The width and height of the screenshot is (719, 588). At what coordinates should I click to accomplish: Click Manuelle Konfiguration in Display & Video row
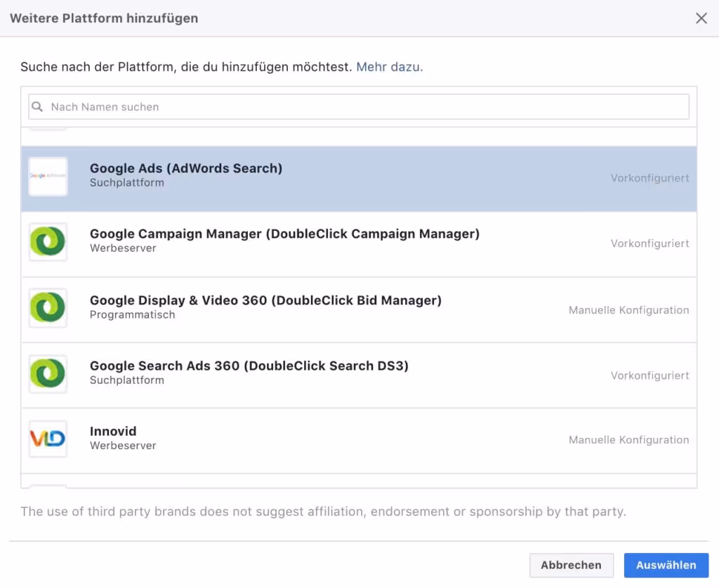click(x=628, y=310)
